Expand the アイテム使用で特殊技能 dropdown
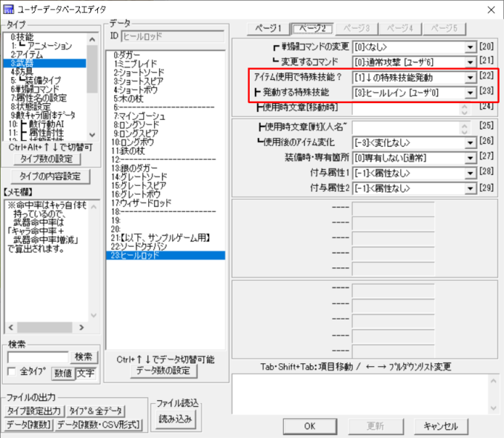This screenshot has width=504, height=438. [x=470, y=78]
